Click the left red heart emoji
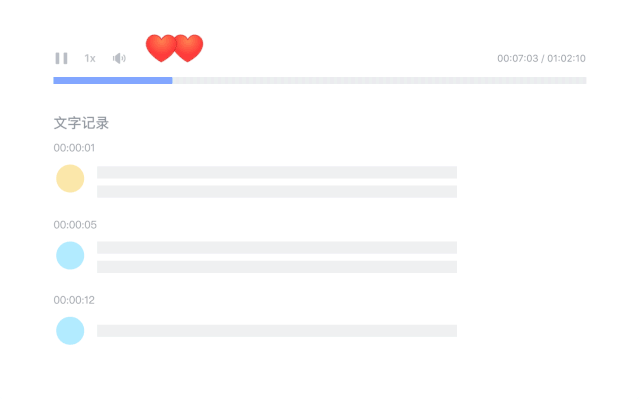 click(161, 48)
